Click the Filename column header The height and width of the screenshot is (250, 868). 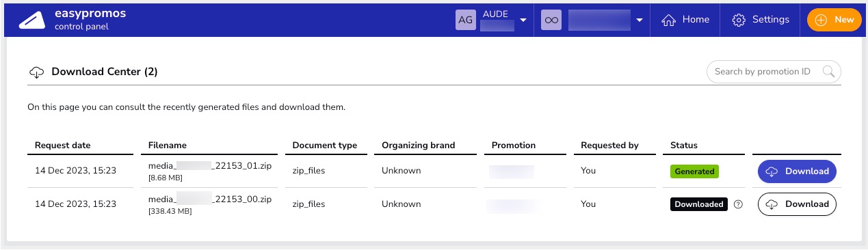(168, 145)
